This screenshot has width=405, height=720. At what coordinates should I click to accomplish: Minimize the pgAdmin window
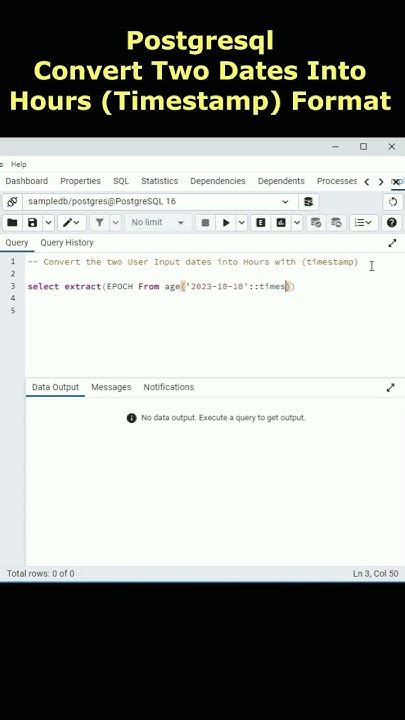(335, 146)
